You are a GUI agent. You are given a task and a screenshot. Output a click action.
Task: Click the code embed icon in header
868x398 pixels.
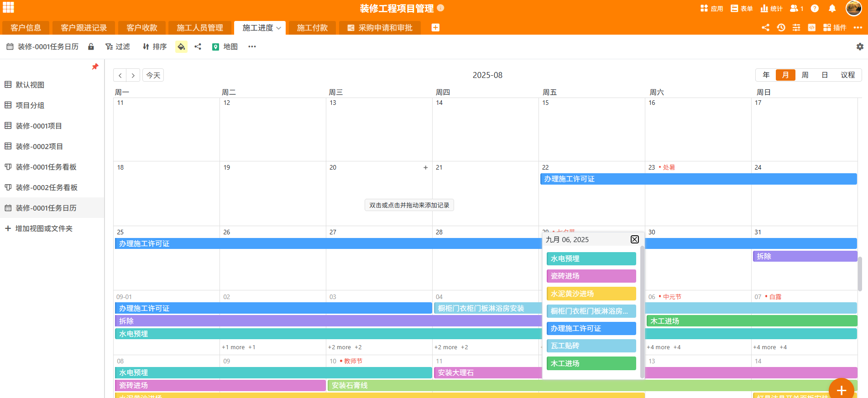(811, 28)
